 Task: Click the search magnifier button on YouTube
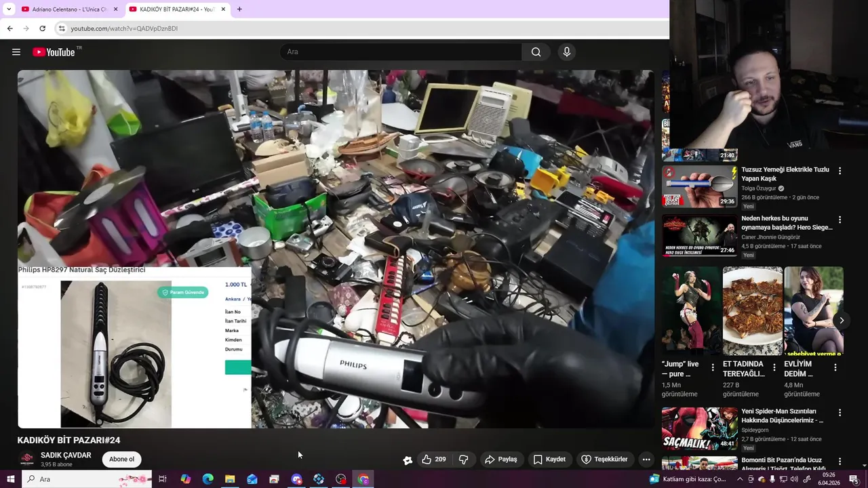[x=536, y=52]
